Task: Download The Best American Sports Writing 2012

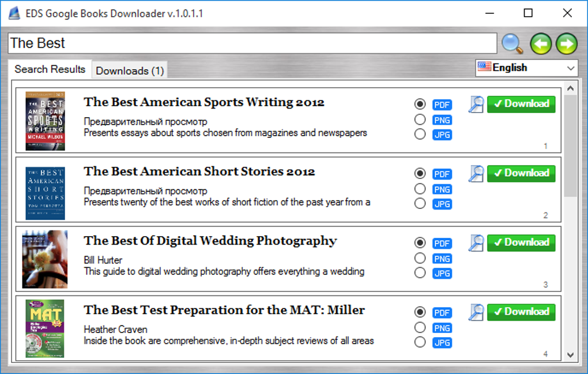Action: click(521, 104)
